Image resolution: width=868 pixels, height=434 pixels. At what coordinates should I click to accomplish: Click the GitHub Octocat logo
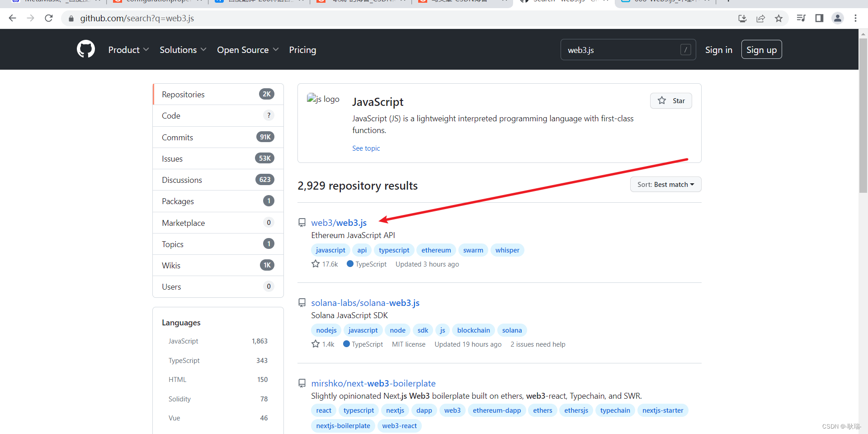85,49
